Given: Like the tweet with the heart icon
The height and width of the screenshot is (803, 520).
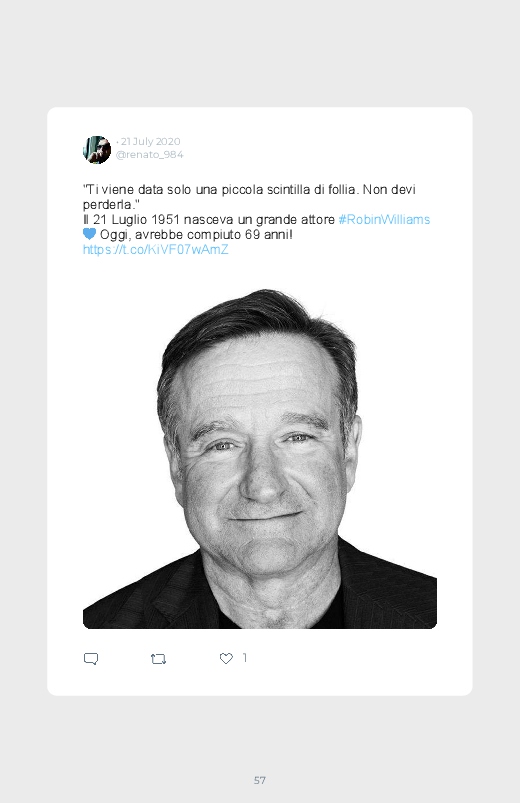Looking at the screenshot, I should tap(226, 659).
